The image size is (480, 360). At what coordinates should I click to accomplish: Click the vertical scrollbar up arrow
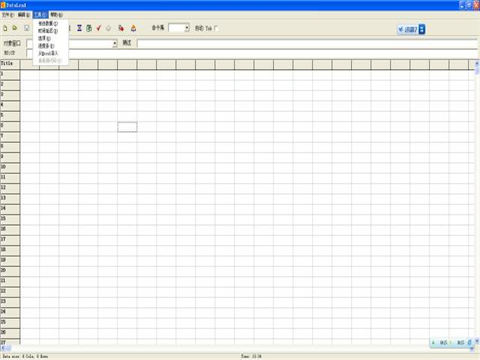click(477, 63)
